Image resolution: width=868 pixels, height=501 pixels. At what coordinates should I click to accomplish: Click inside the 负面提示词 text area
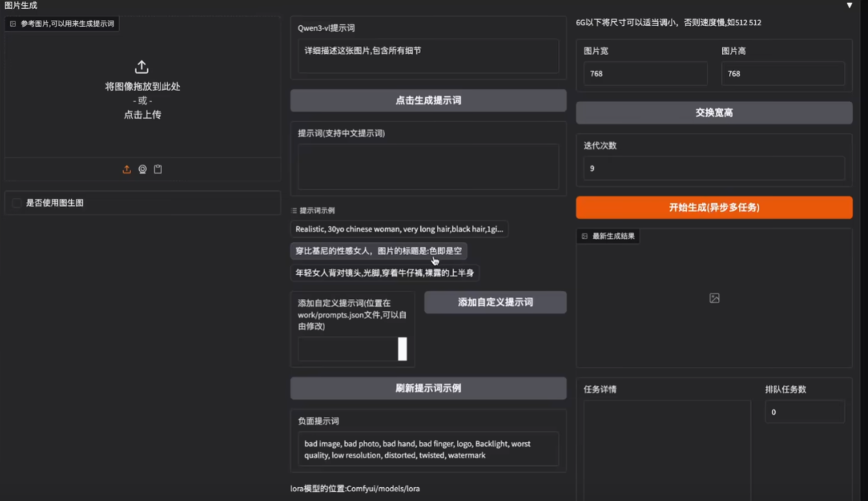(428, 449)
